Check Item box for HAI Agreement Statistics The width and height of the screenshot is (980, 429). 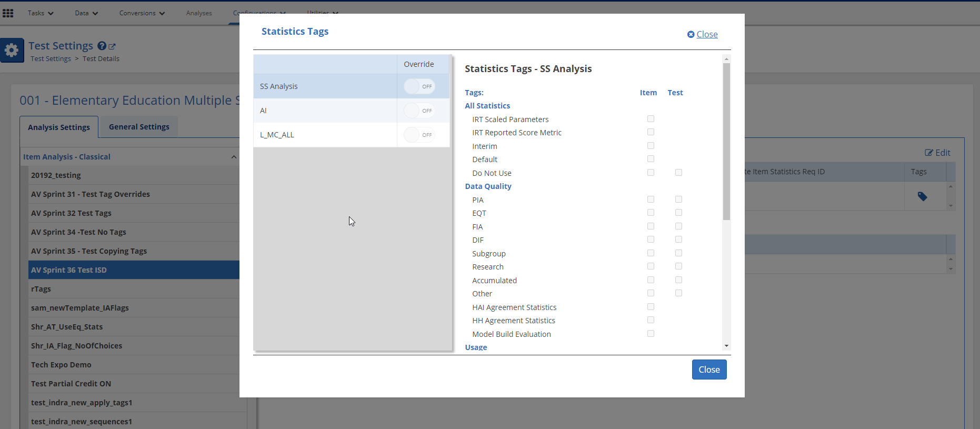pyautogui.click(x=651, y=307)
